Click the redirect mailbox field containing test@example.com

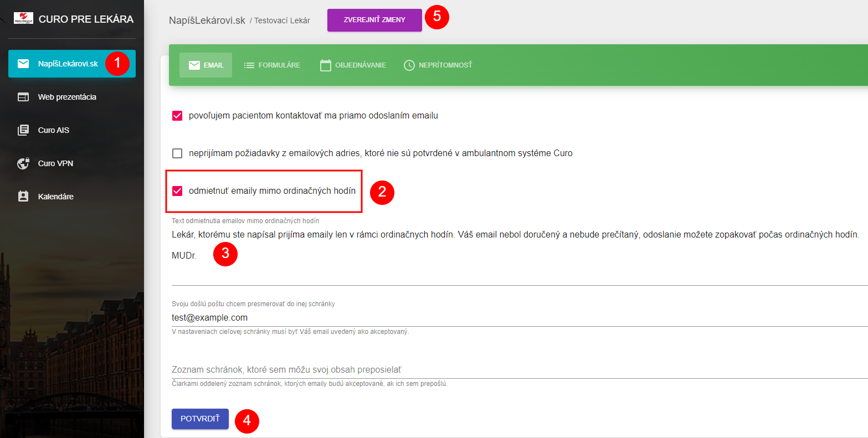520,318
